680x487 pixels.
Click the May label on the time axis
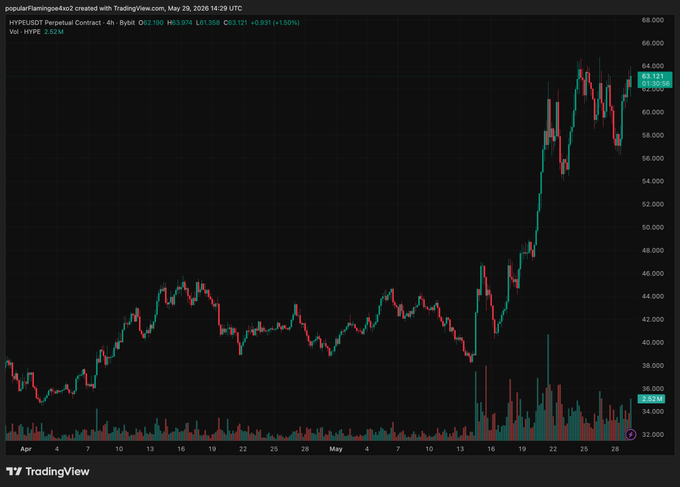(336, 449)
